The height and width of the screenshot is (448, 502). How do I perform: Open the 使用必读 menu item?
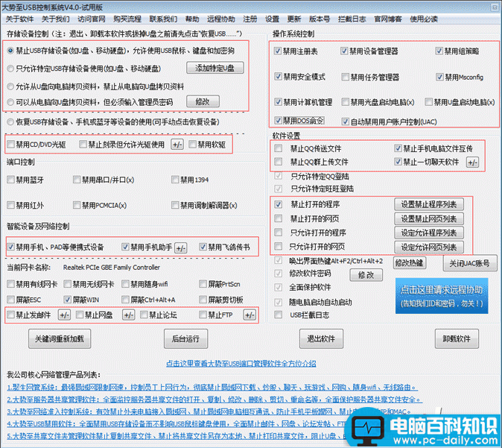pyautogui.click(x=424, y=19)
